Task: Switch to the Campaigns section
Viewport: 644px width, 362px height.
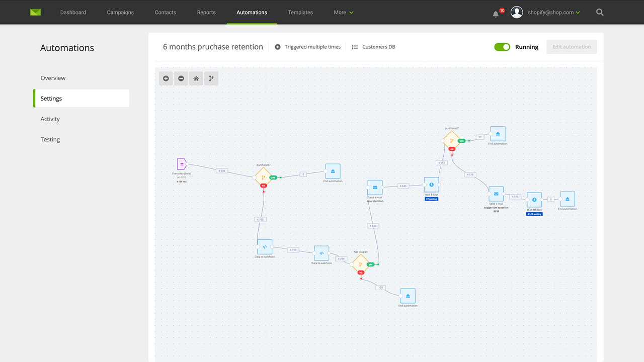Action: 120,12
